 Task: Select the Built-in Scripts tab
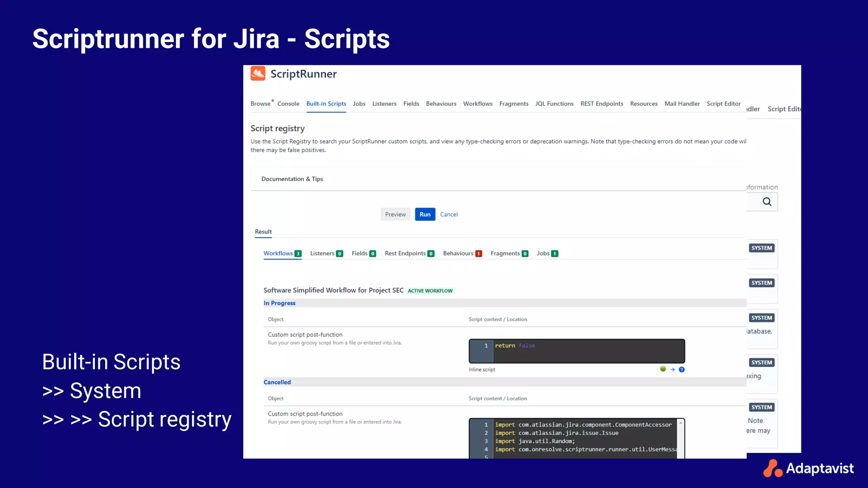pos(326,104)
